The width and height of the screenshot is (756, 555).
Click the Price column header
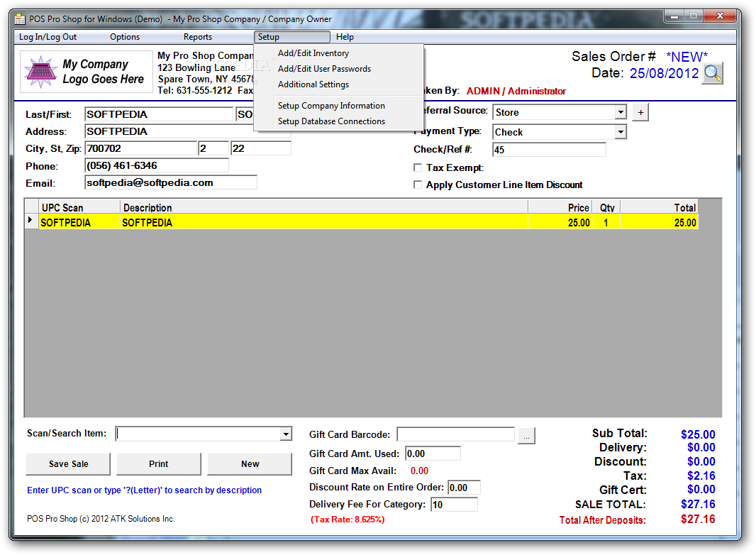(560, 207)
